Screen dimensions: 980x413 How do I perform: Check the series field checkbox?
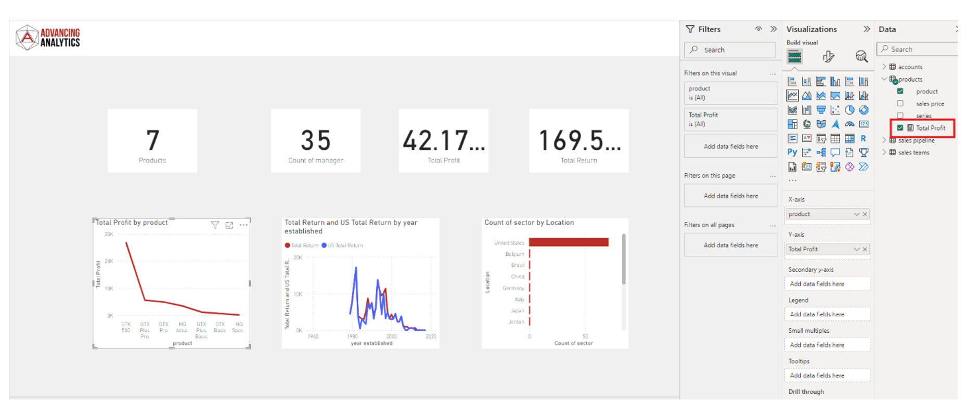point(900,115)
